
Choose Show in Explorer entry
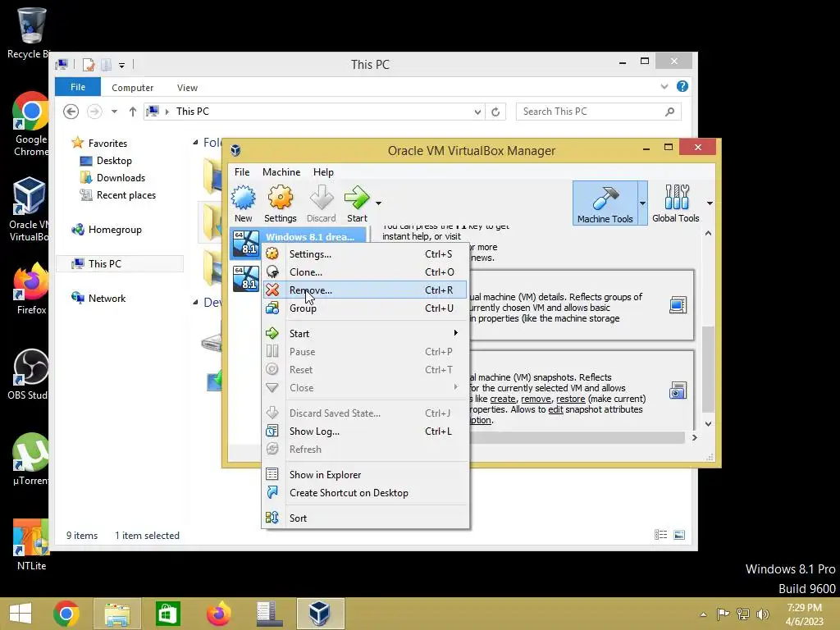pos(365,475)
